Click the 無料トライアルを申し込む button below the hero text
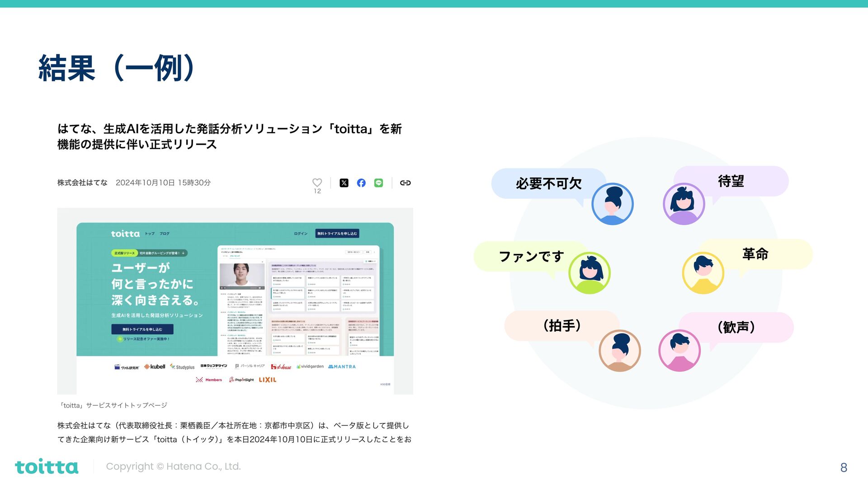This screenshot has height=488, width=868. pyautogui.click(x=142, y=329)
